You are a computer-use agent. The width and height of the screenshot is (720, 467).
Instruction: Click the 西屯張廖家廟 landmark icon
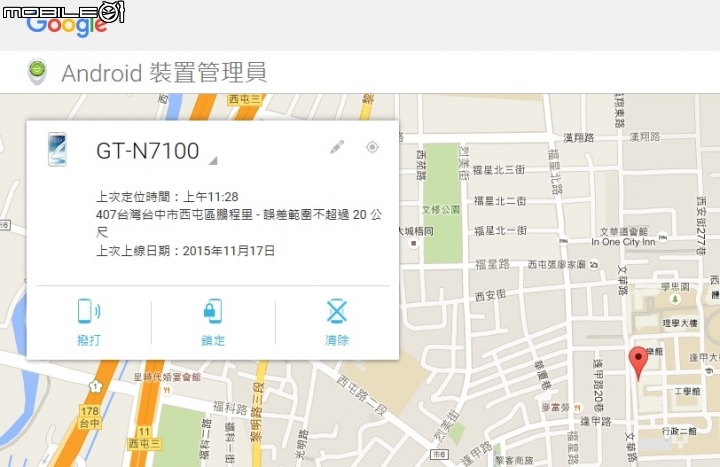tap(594, 264)
